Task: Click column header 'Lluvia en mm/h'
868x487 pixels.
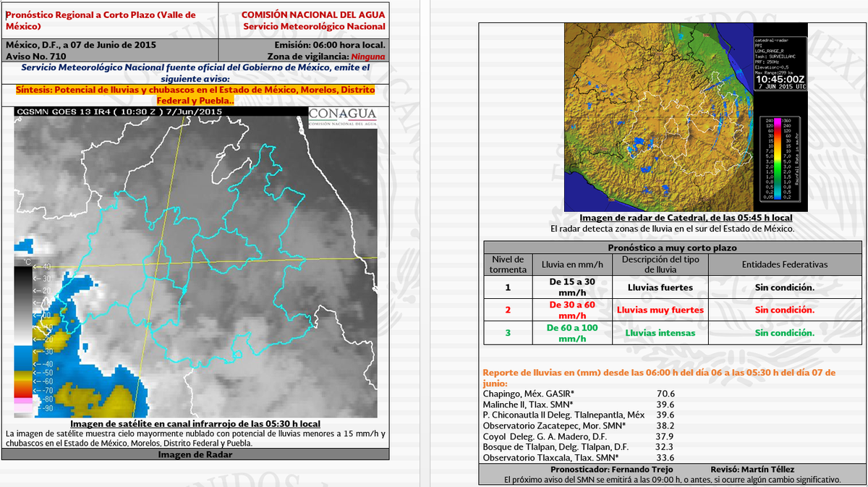Action: [x=572, y=265]
